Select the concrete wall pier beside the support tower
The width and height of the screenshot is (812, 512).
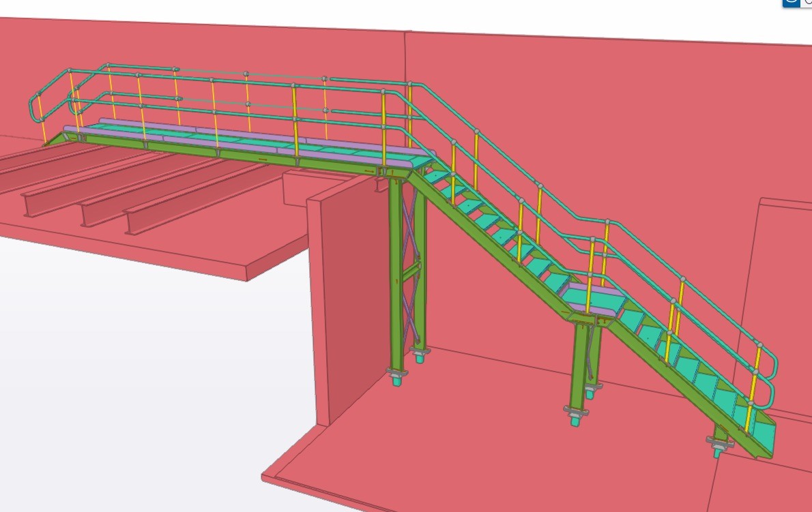click(348, 300)
